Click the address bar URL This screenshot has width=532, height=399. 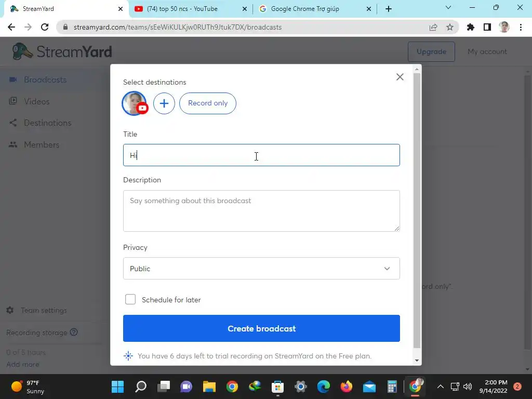pos(178,27)
